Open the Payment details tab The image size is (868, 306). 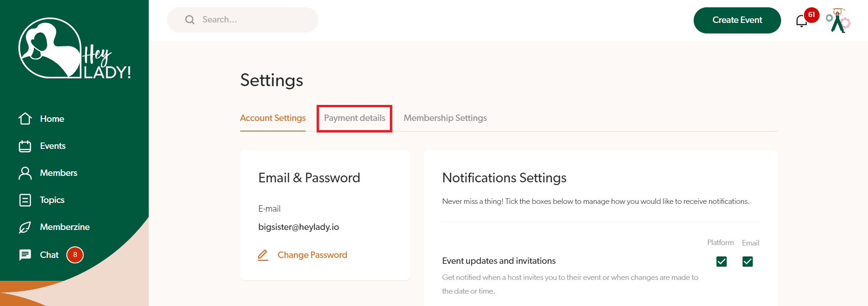click(x=355, y=118)
